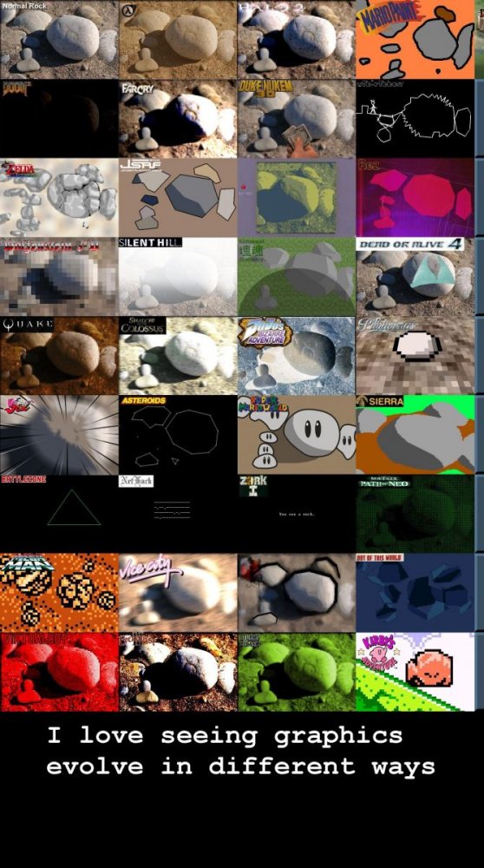Open the blurred Vice City rock image
The image size is (484, 868).
178,593
